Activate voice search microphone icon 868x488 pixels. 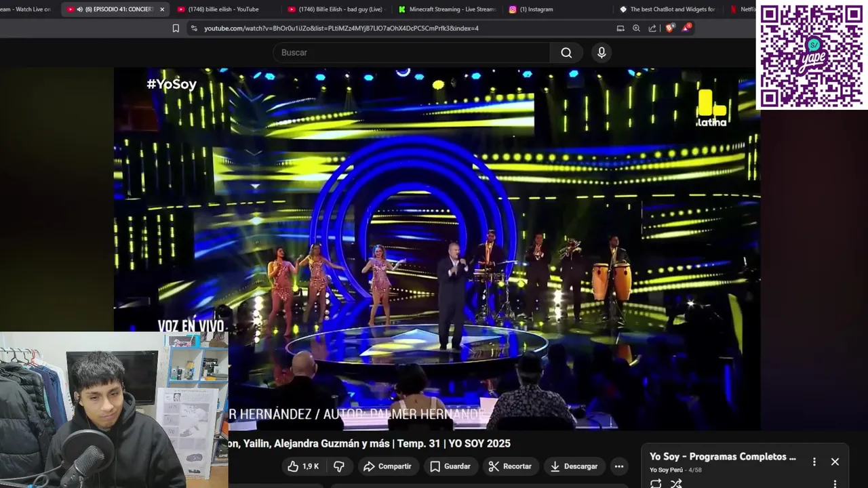point(601,53)
